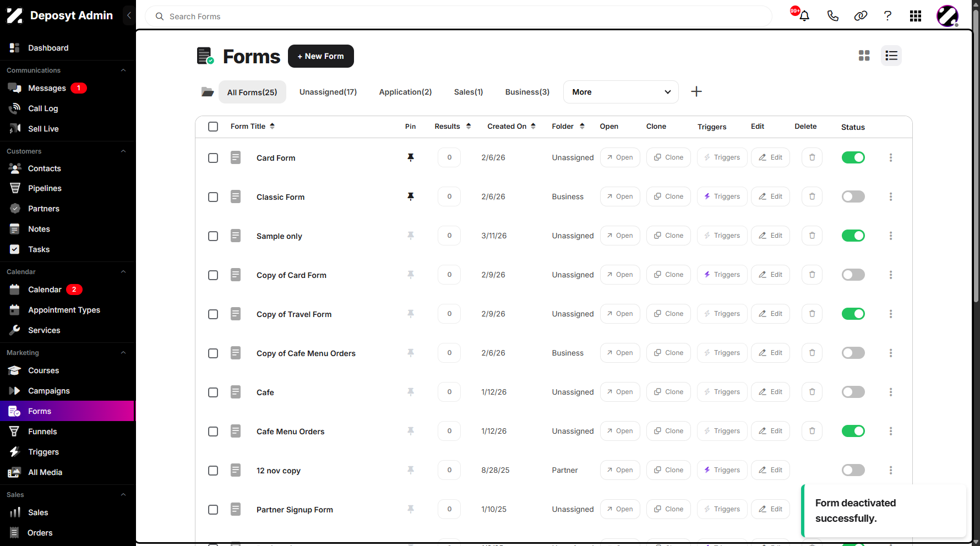Turn on status for Copy of Cafe Menu Orders

[x=853, y=353]
